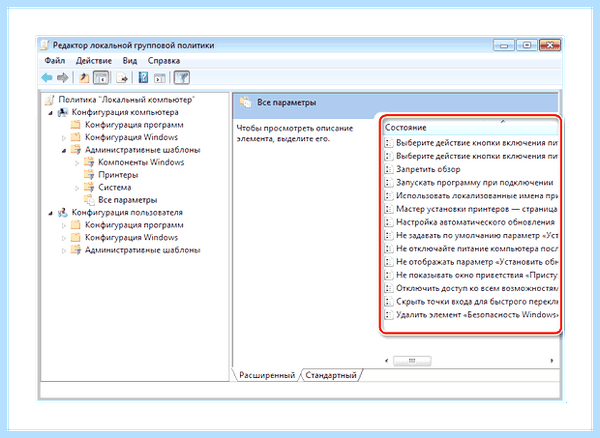Open the Действие menu
Image resolution: width=600 pixels, height=438 pixels.
coord(94,61)
